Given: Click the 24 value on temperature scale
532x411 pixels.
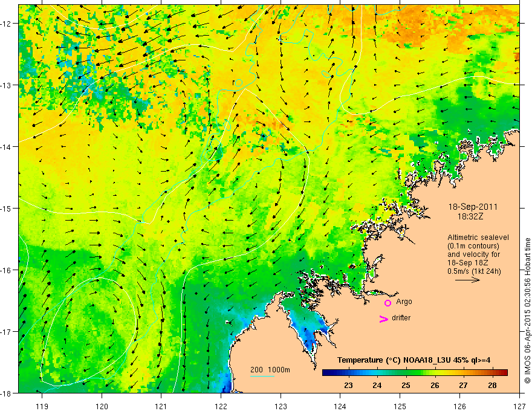Looking at the screenshot, I should (x=377, y=386).
